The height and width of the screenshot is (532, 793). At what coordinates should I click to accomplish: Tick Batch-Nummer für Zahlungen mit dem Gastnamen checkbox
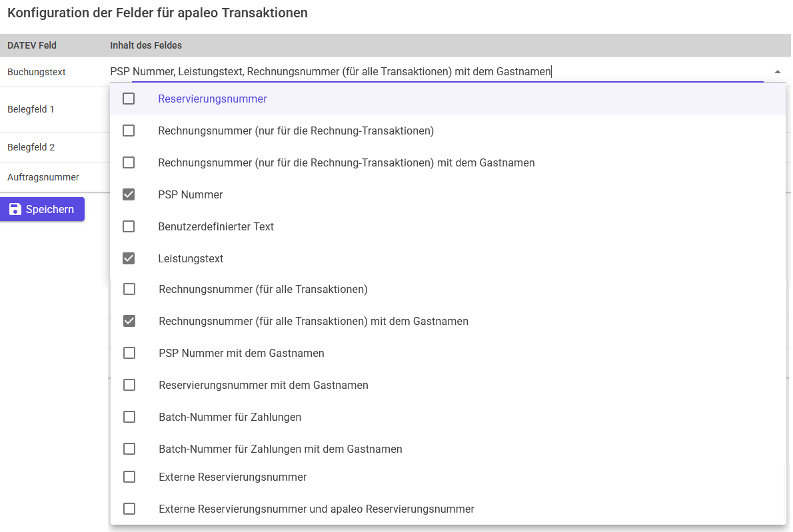coord(129,449)
